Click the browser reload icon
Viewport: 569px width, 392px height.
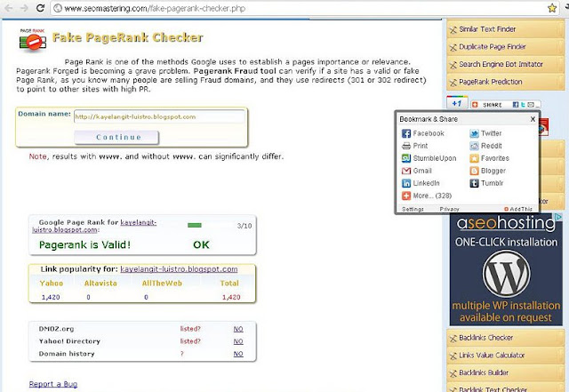tap(40, 8)
